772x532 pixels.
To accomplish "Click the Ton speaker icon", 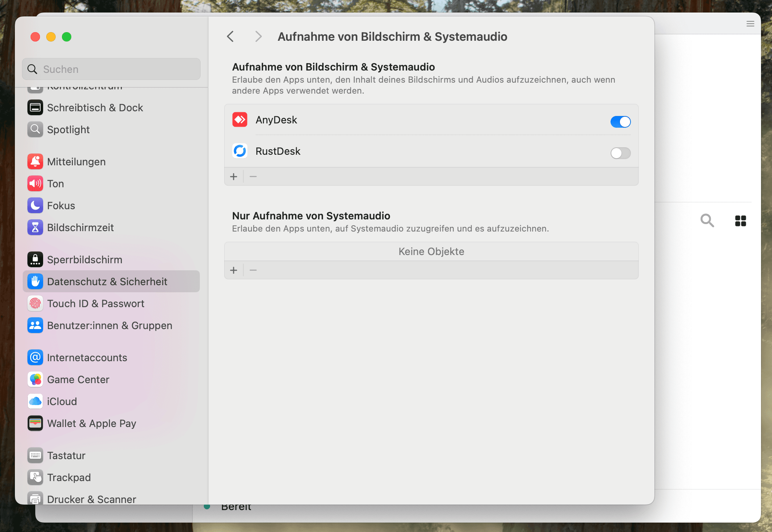I will pos(35,183).
